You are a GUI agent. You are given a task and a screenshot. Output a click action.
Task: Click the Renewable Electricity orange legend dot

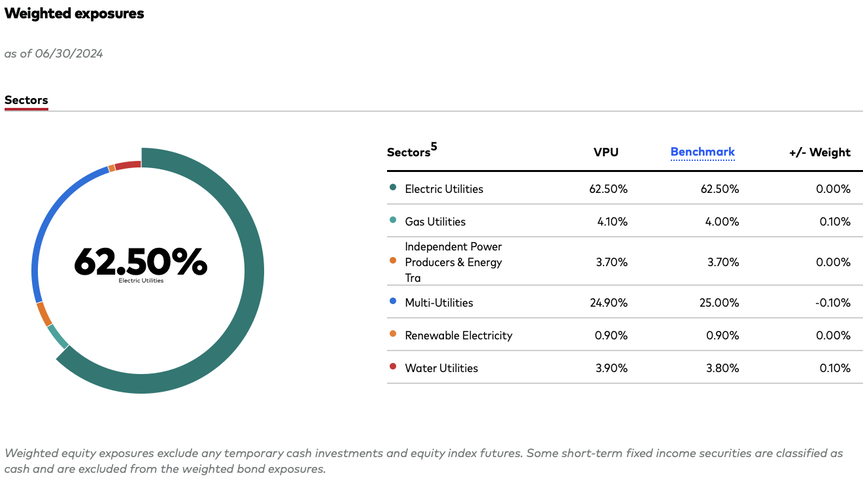[392, 335]
